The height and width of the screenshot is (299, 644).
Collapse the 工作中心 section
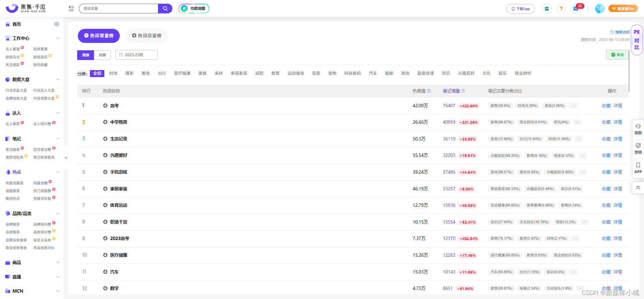(x=58, y=38)
